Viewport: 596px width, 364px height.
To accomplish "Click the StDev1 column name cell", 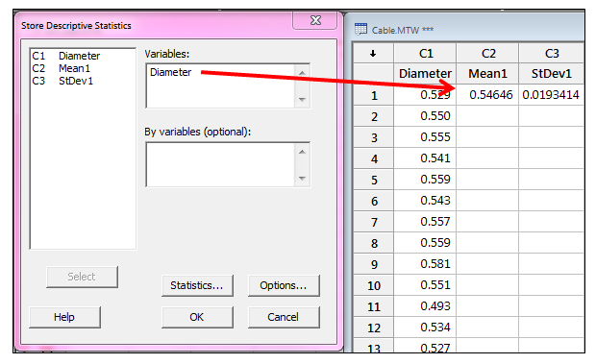I will pyautogui.click(x=551, y=74).
